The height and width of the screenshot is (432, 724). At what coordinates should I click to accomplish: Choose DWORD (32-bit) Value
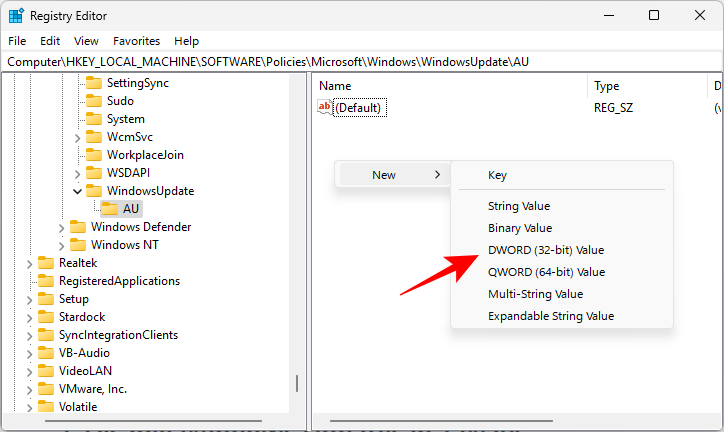point(545,250)
